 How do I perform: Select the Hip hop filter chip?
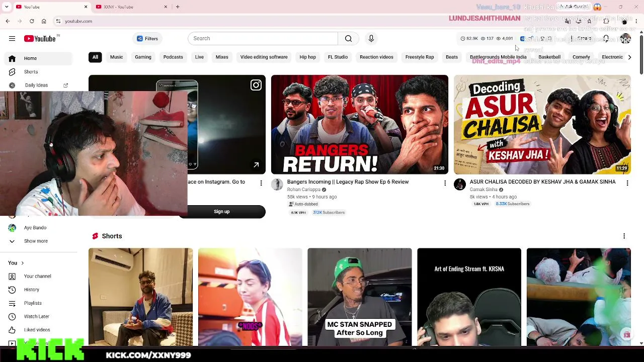[x=308, y=57]
